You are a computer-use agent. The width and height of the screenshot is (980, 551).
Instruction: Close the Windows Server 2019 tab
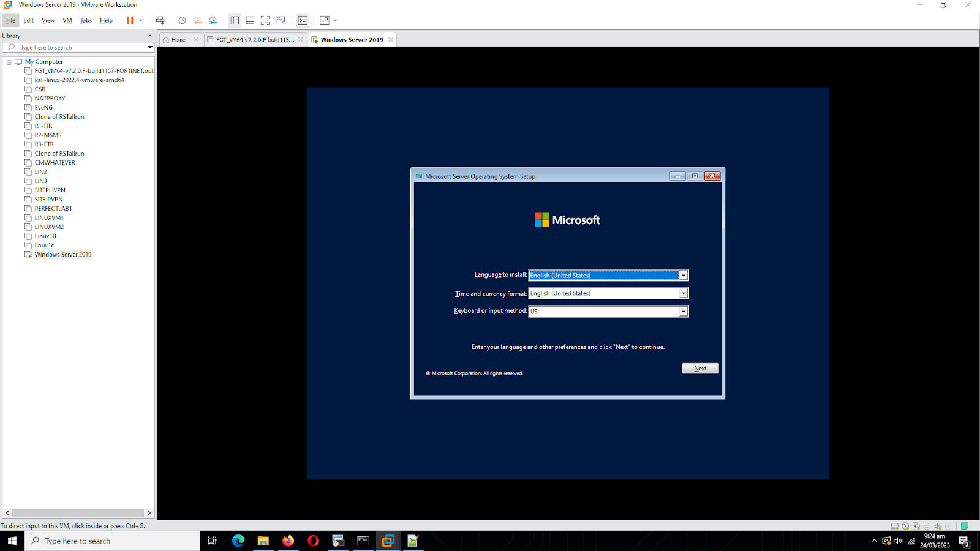pyautogui.click(x=391, y=40)
